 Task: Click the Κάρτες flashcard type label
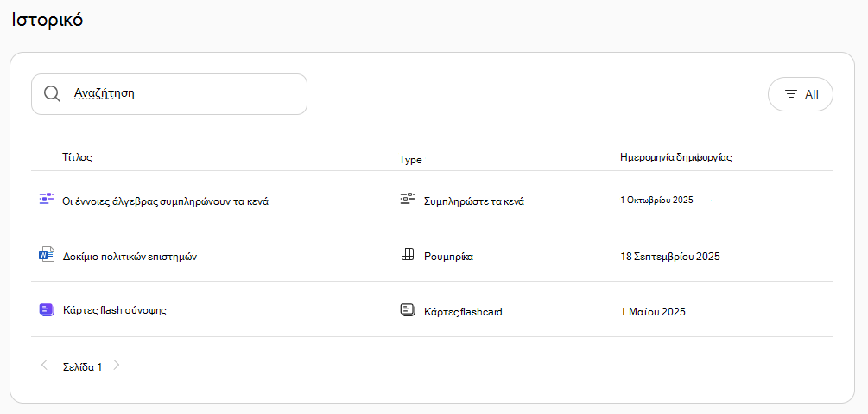(463, 312)
